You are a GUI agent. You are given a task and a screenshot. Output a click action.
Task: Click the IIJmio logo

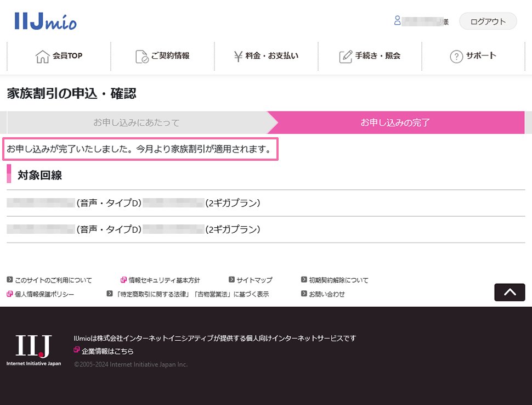point(46,21)
